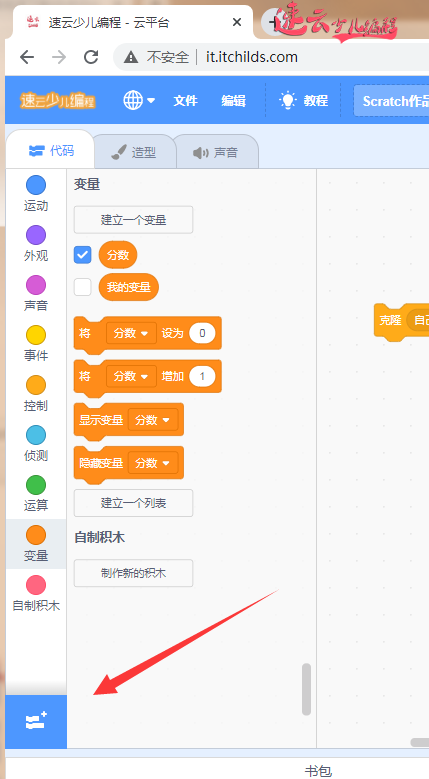Image resolution: width=429 pixels, height=779 pixels.
Task: Open 分数 dropdown in 显示变量 block
Action: pos(153,420)
